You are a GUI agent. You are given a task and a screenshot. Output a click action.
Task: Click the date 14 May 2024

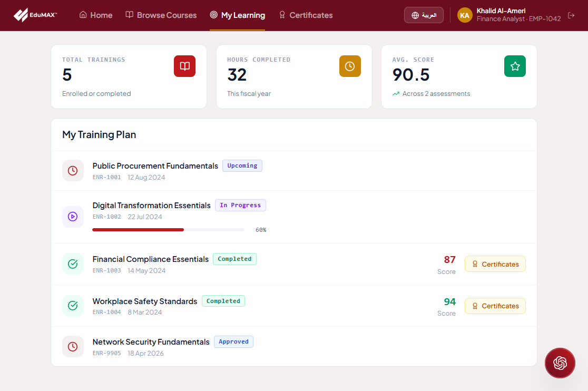[146, 271]
